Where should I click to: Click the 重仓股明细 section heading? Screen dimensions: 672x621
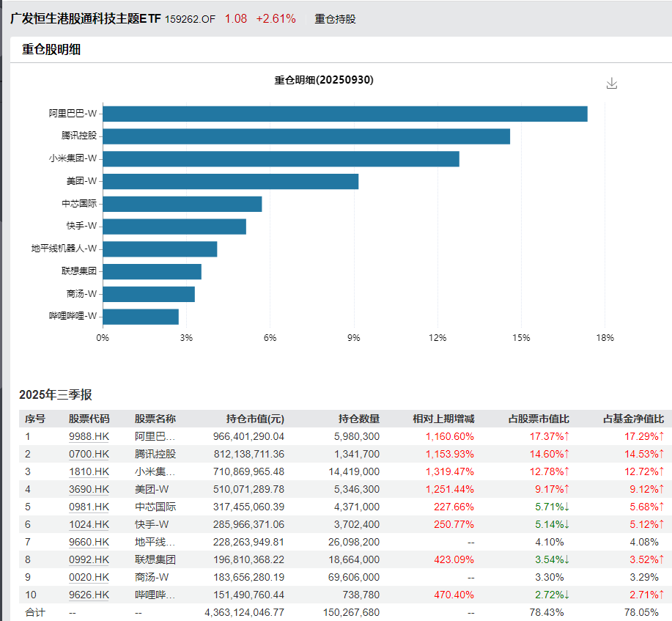tap(51, 49)
